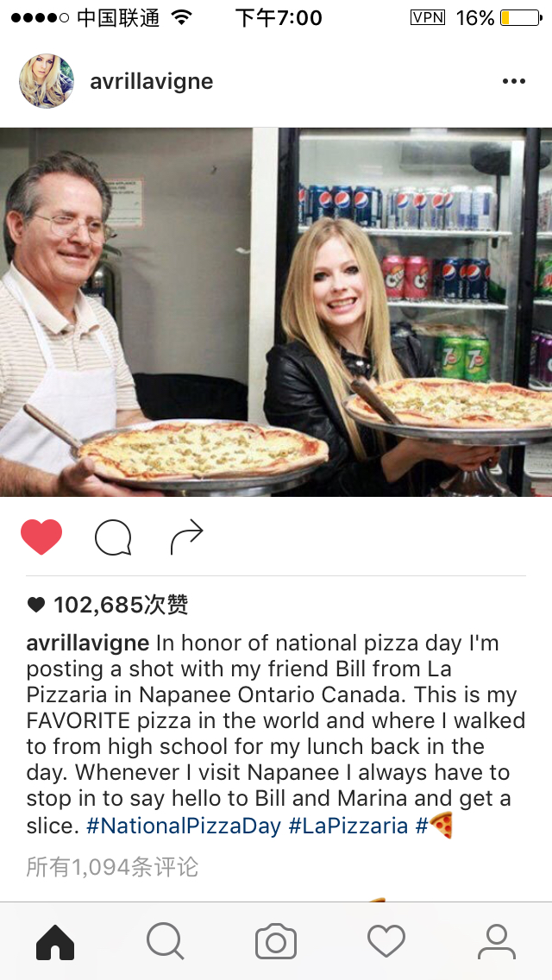View the 102,685 likes list
This screenshot has height=980, width=552.
108,605
